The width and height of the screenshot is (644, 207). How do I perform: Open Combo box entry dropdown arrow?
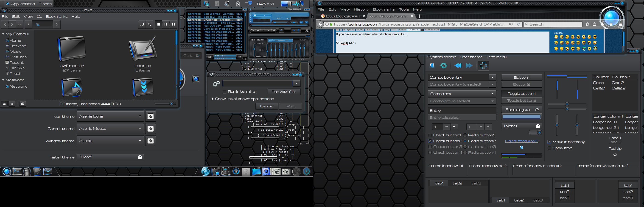point(493,78)
